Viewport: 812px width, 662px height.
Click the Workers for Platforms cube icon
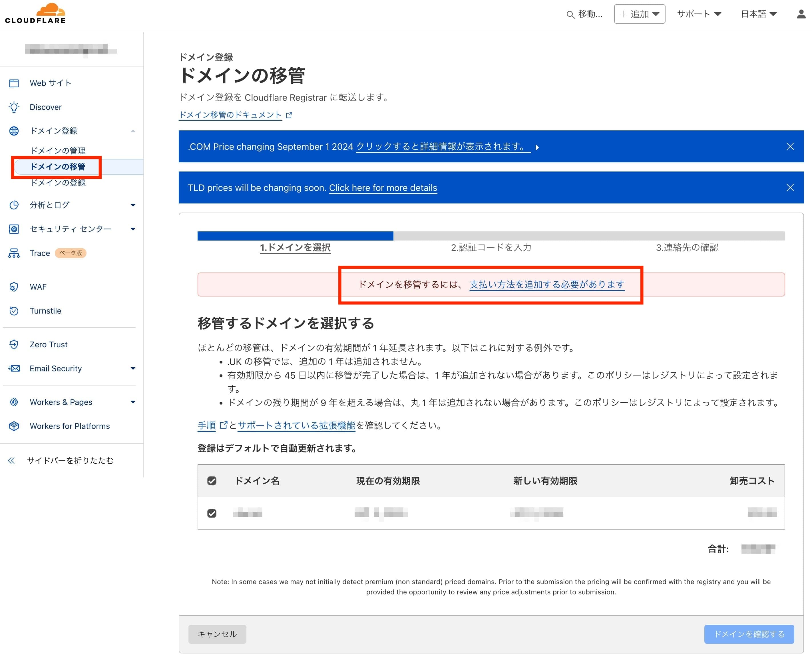point(14,426)
